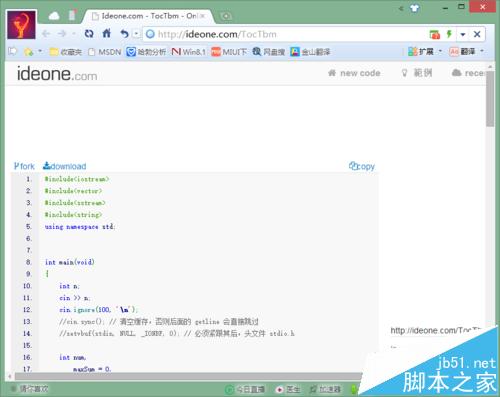Click the //setvbuf comment line 14
The height and width of the screenshot is (397, 500).
click(x=177, y=333)
